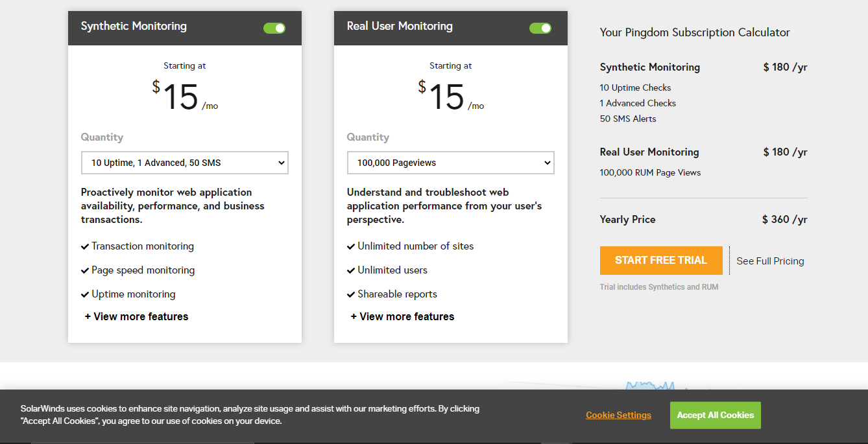Expand View more features under Real User Monitoring
The image size is (868, 444).
coord(402,316)
